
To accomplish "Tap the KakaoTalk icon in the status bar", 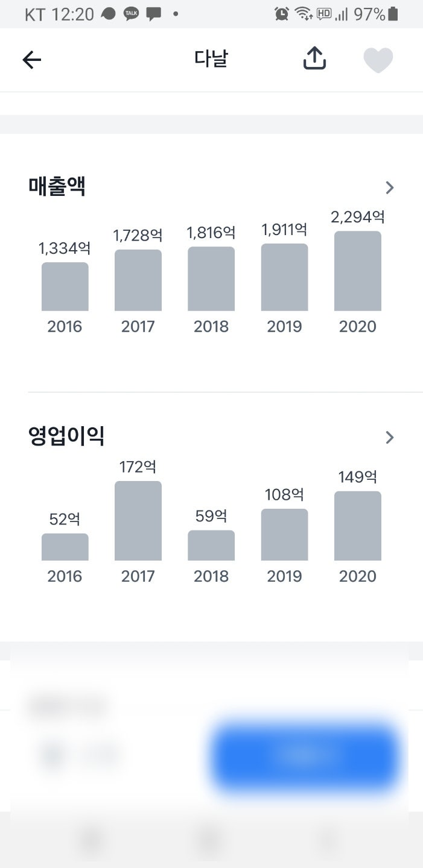I will coord(132,13).
